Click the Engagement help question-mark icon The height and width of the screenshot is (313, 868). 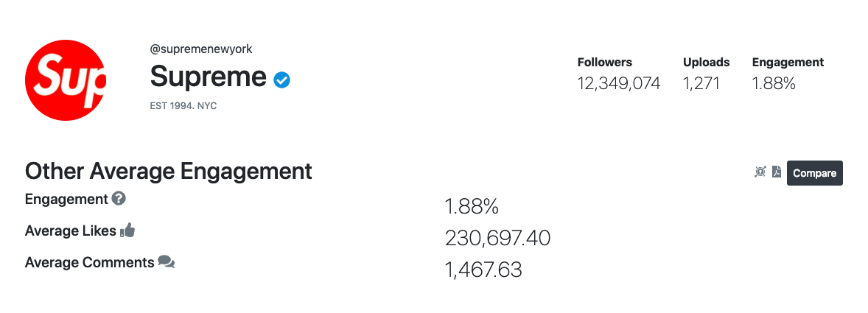click(119, 198)
